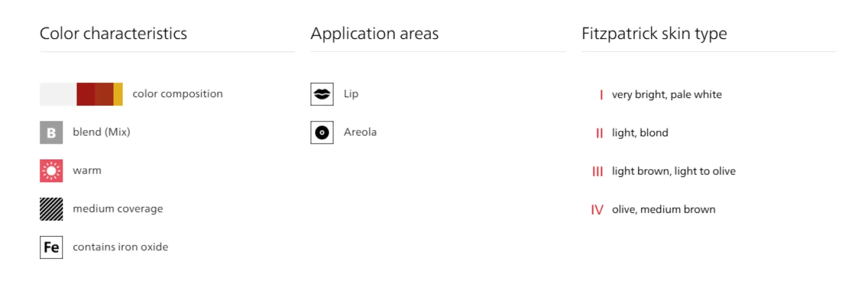The width and height of the screenshot is (868, 298).
Task: Click the "color composition" label
Action: tap(177, 94)
